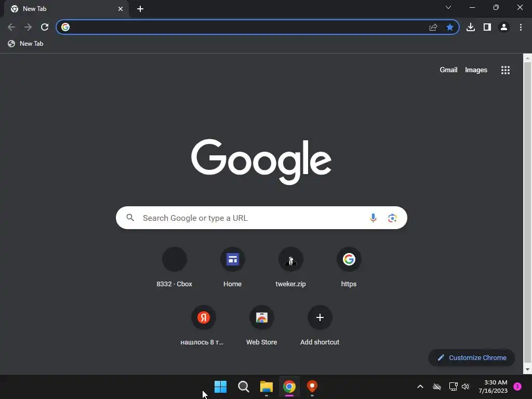
Task: Show the side panel
Action: pyautogui.click(x=487, y=27)
